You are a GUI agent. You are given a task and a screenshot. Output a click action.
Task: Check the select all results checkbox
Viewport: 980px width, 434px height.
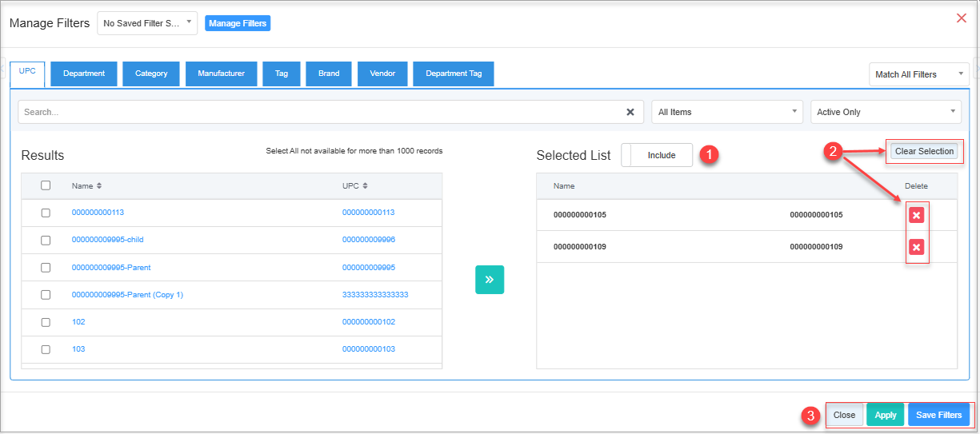click(x=46, y=185)
